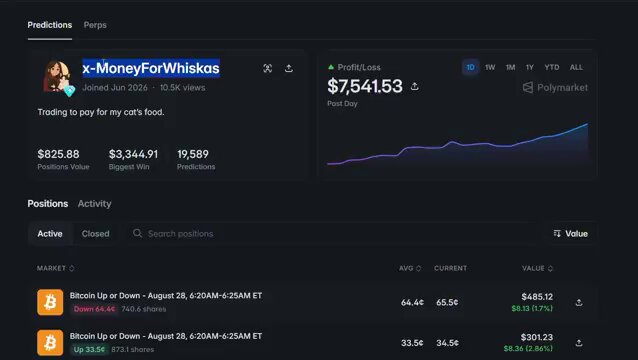The width and height of the screenshot is (638, 360).
Task: Switch to the Predictions tab
Action: tap(50, 25)
